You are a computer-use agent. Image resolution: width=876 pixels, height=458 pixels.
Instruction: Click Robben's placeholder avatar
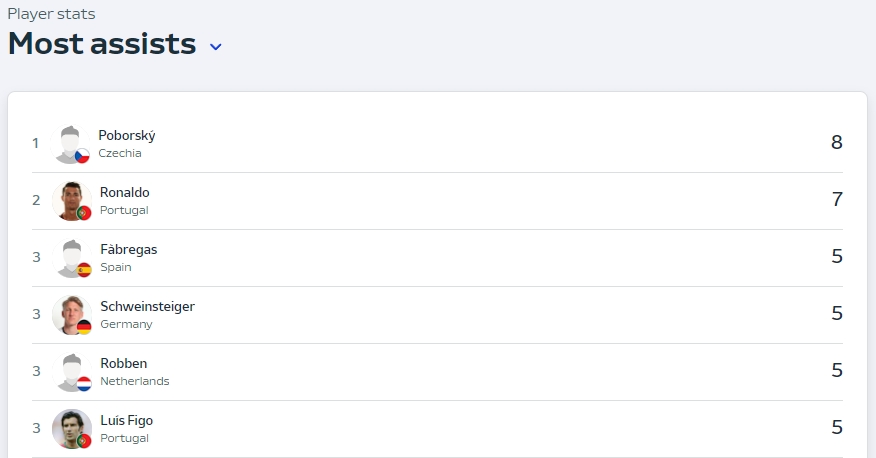tap(72, 371)
